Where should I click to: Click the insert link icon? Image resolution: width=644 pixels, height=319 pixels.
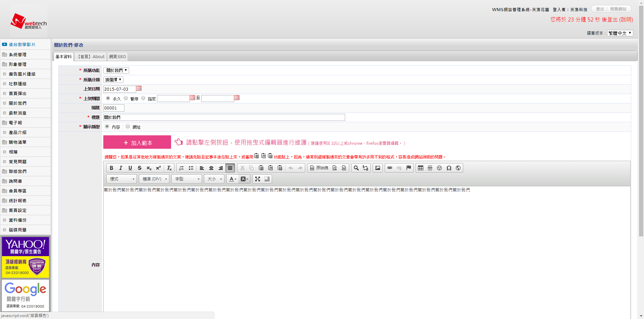[390, 168]
